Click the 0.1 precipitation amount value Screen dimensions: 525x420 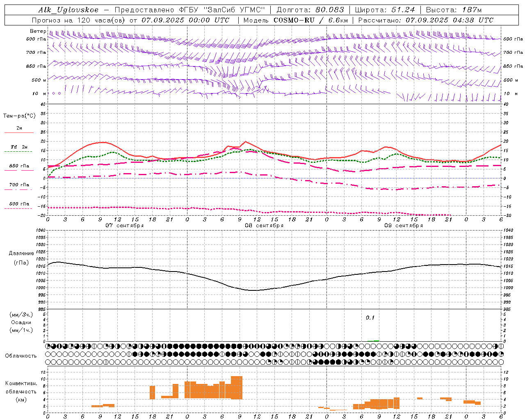pyautogui.click(x=370, y=318)
